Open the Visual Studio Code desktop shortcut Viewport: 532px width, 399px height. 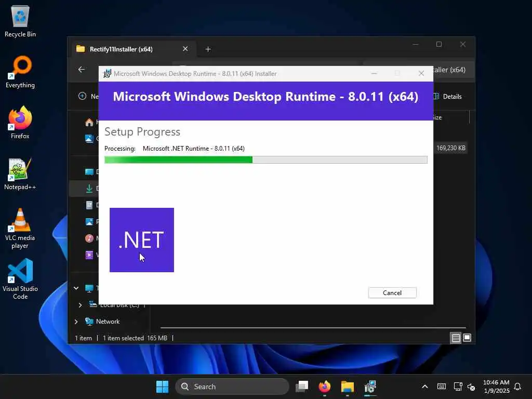(x=20, y=279)
